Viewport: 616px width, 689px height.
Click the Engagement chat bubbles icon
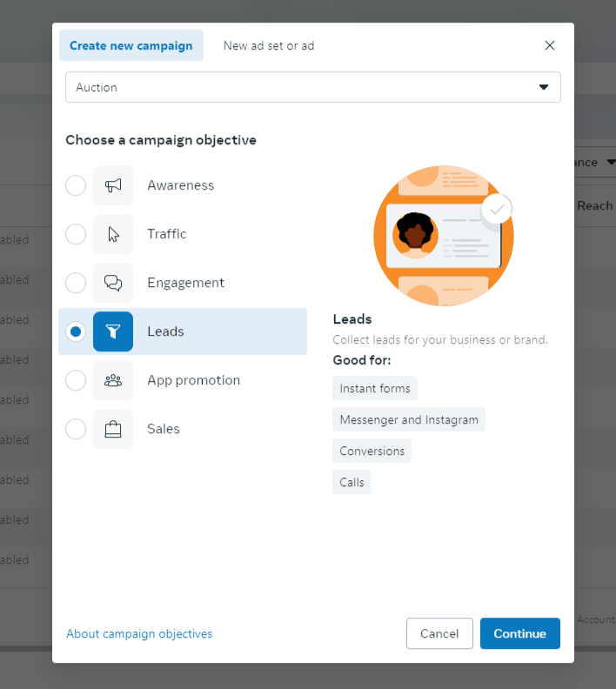(x=113, y=283)
